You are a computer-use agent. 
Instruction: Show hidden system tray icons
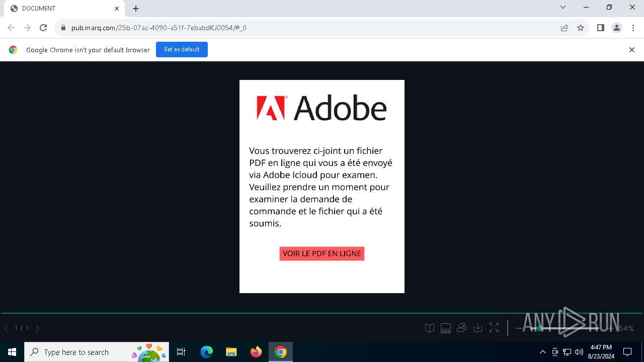pos(542,352)
